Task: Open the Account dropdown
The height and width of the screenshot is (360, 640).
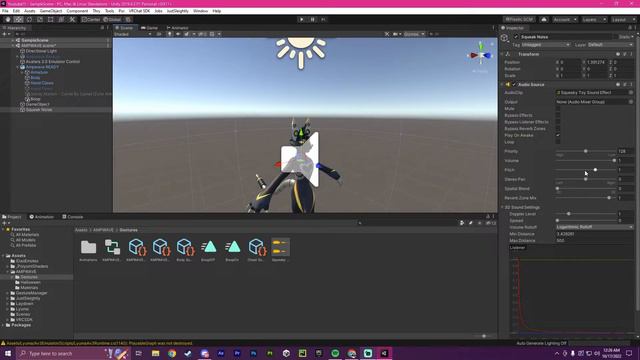Action: [x=565, y=19]
